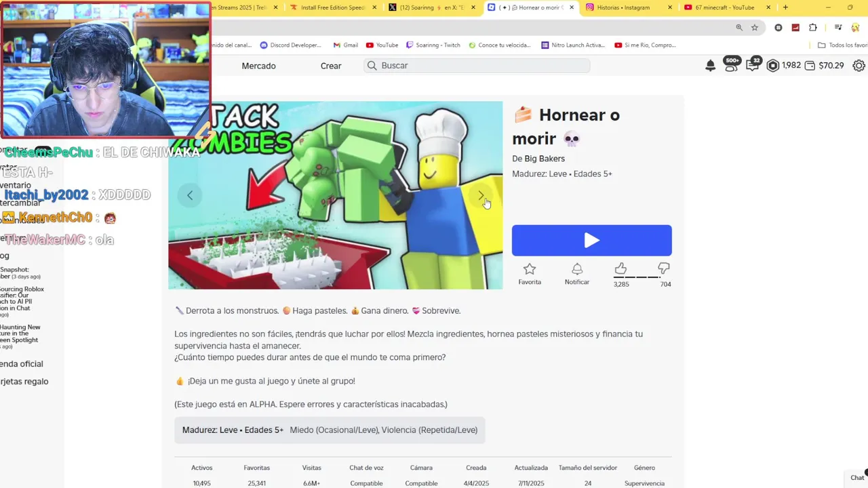Close the Hornear o morir tab
The width and height of the screenshot is (868, 488).
coord(572,7)
